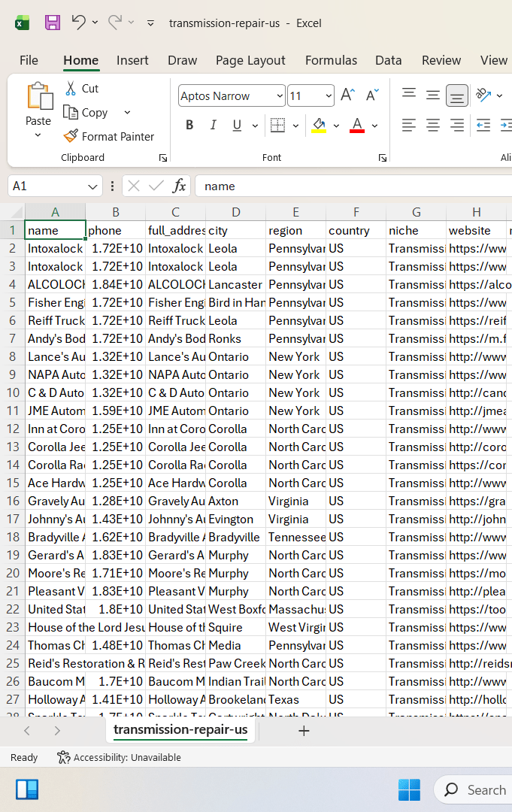Apply cell borders with the borders icon
The image size is (512, 812).
pos(278,125)
